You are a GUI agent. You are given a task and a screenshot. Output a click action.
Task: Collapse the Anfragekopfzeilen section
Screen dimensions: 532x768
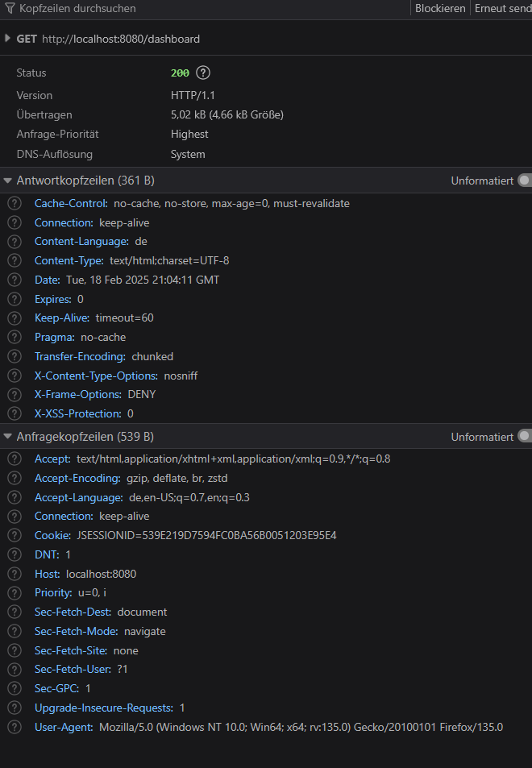7,437
